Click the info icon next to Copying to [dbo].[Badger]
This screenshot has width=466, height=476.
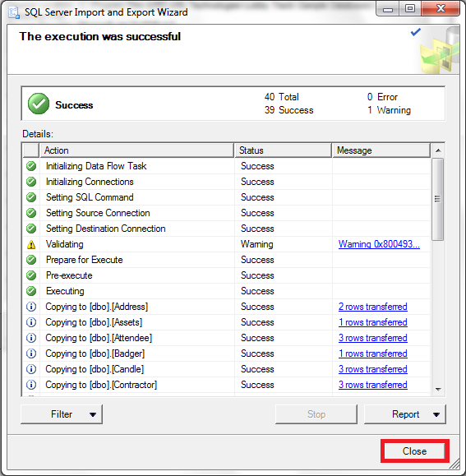coord(31,354)
